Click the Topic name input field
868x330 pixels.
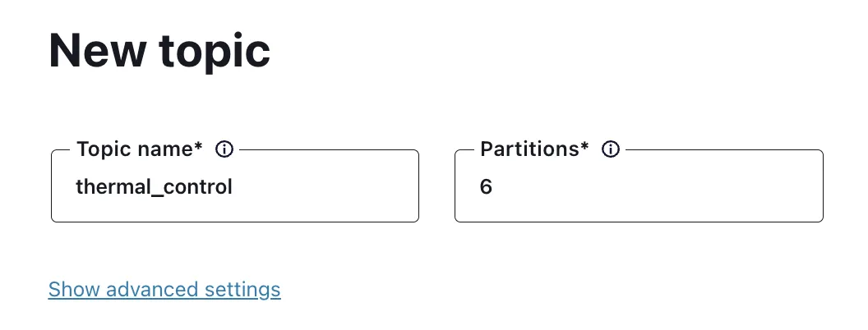[x=235, y=186]
